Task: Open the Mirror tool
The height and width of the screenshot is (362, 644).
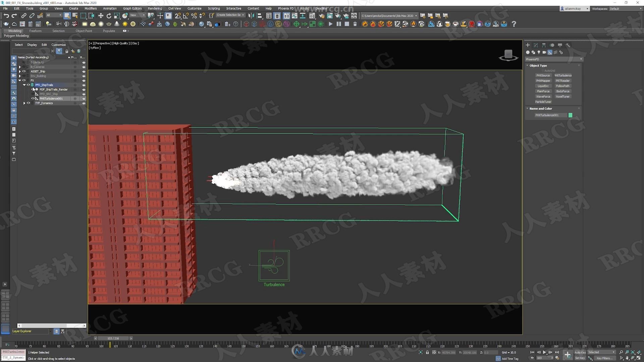Action: click(251, 15)
